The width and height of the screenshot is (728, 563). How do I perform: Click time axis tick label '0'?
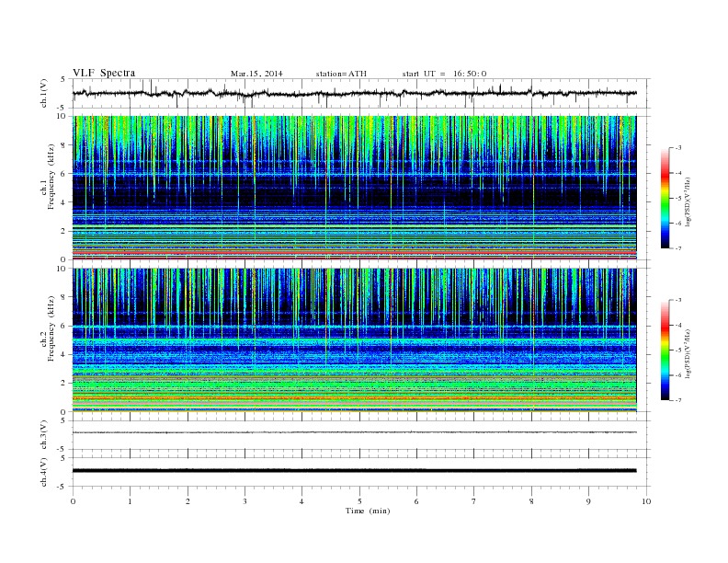click(x=73, y=501)
